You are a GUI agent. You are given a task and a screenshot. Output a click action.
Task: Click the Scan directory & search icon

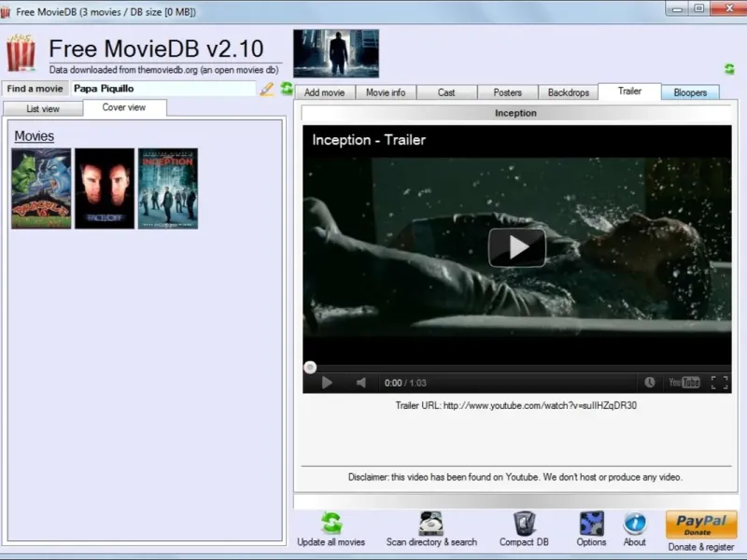(431, 524)
